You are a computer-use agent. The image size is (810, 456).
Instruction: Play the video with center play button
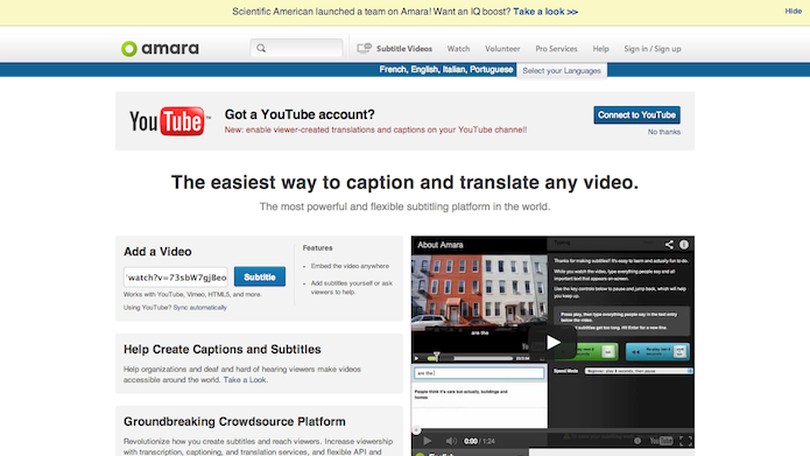click(x=552, y=342)
